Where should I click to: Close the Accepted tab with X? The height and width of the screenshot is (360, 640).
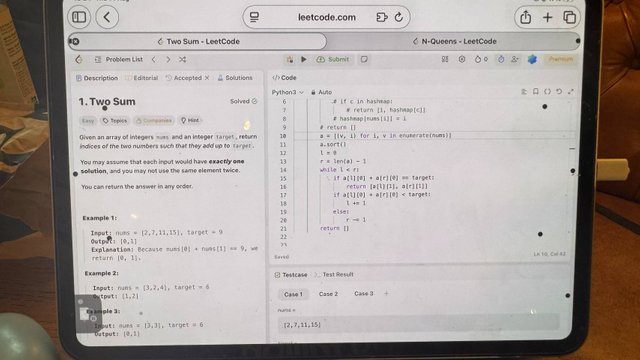tap(207, 78)
